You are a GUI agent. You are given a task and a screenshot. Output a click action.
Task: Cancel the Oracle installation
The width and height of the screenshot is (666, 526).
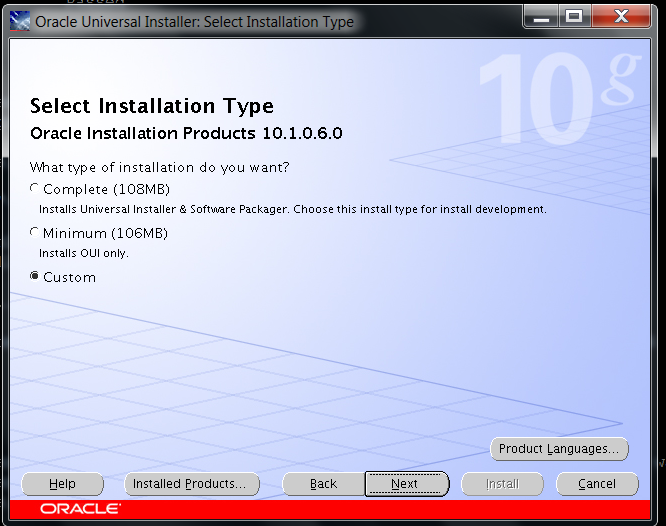[x=597, y=484]
